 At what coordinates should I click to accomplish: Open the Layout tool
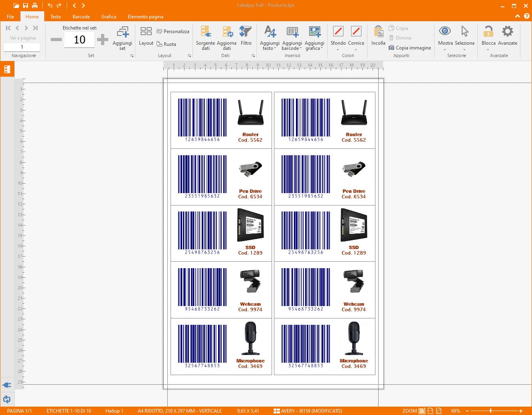coord(146,36)
